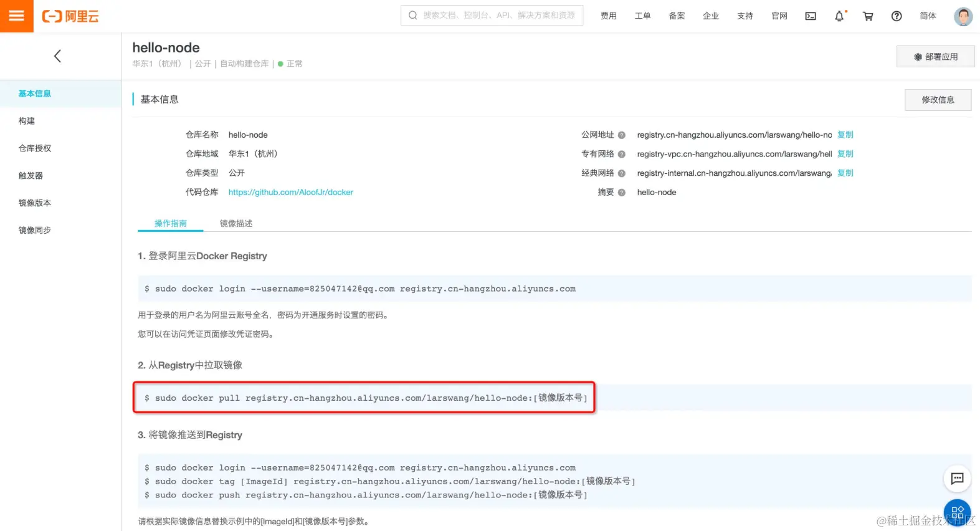The height and width of the screenshot is (531, 980).
Task: Open the 备案 top menu
Action: click(677, 16)
